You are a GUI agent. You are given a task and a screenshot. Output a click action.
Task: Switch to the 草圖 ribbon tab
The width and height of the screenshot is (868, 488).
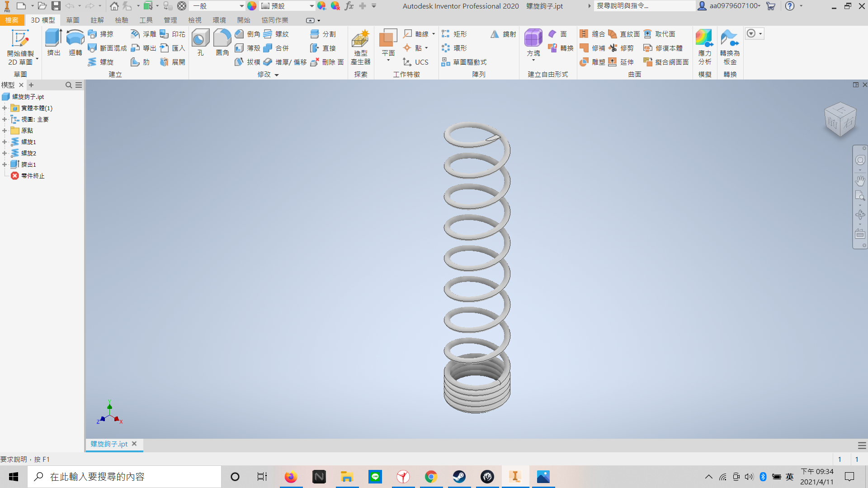click(73, 20)
